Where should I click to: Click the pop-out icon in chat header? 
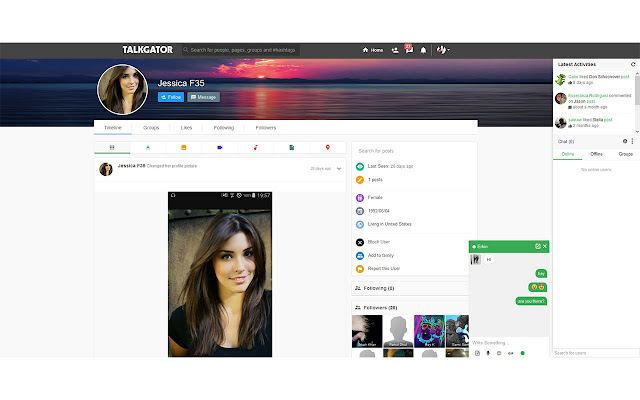[538, 246]
